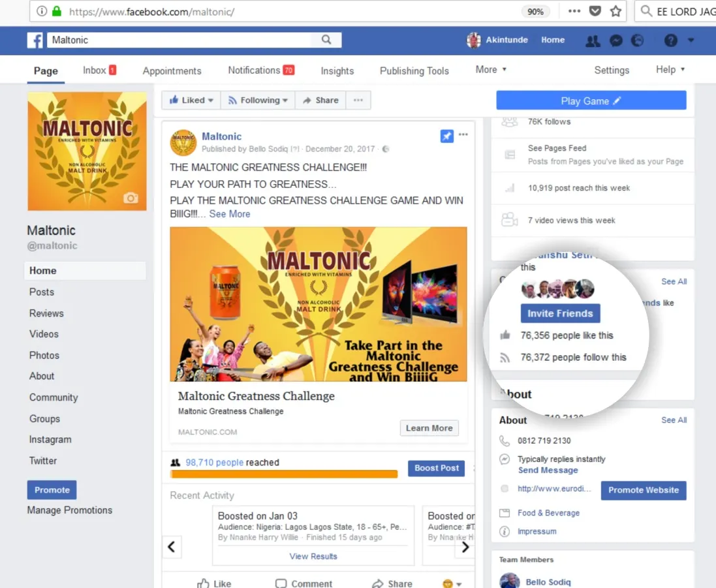Click the Share page button

pyautogui.click(x=320, y=101)
